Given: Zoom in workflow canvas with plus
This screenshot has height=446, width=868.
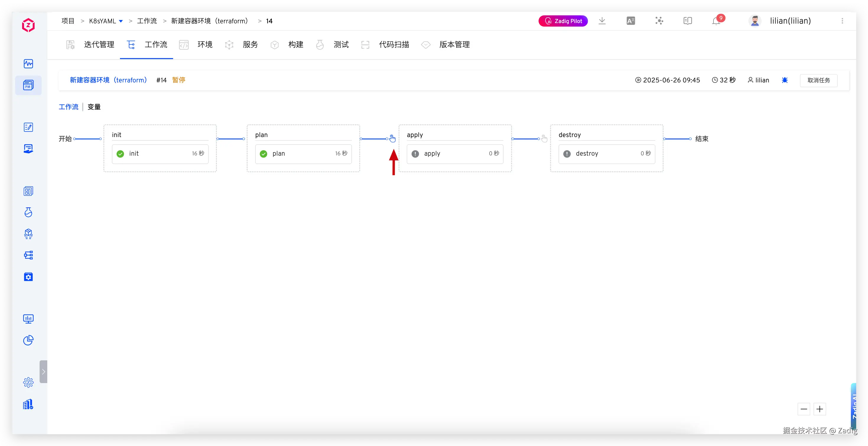Looking at the screenshot, I should (x=820, y=409).
